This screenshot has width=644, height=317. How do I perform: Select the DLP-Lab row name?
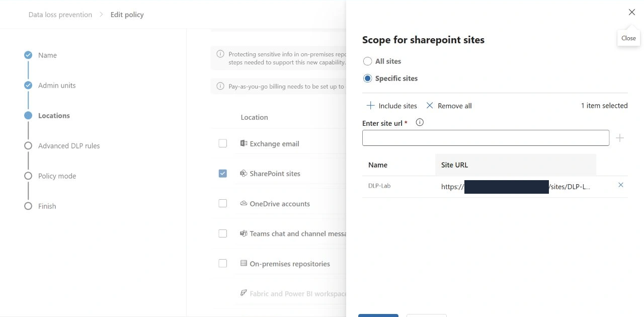[379, 186]
